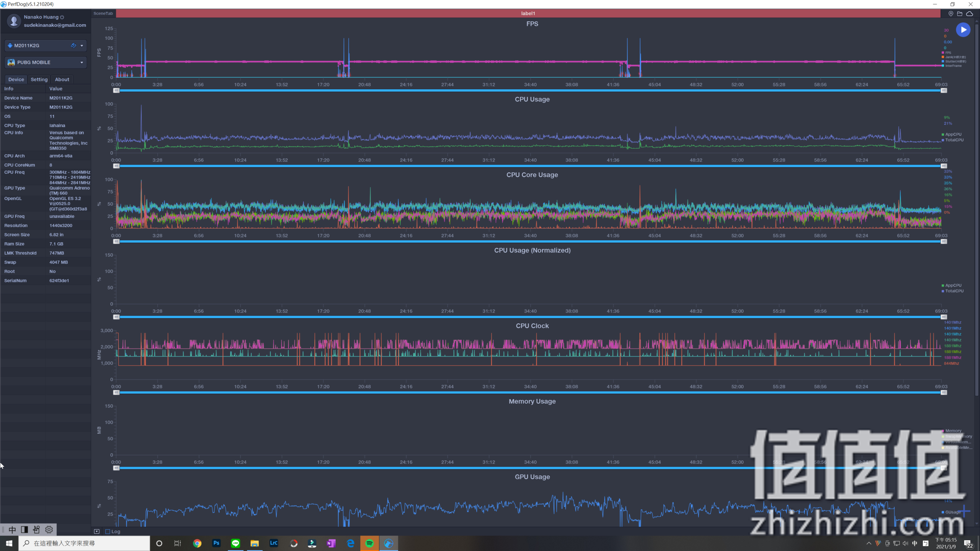Open OneNote from the taskbar

pyautogui.click(x=331, y=543)
